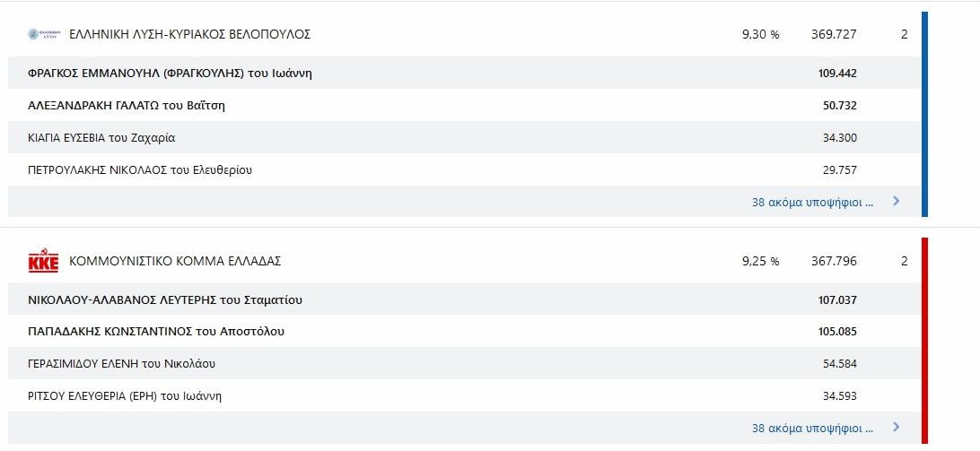
Task: Select the ΕΛΛΗΝΙΚΗ ΛΥΣΗ-ΚΥΡΙΑΚΟΣ ΒΕΛΟΠΟΥΛΟΣ party title
Action: point(189,34)
